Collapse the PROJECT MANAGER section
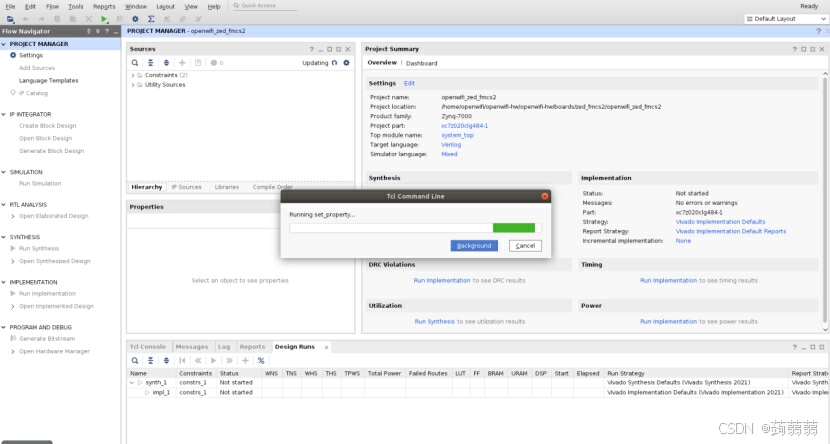Image resolution: width=830 pixels, height=444 pixels. point(4,44)
